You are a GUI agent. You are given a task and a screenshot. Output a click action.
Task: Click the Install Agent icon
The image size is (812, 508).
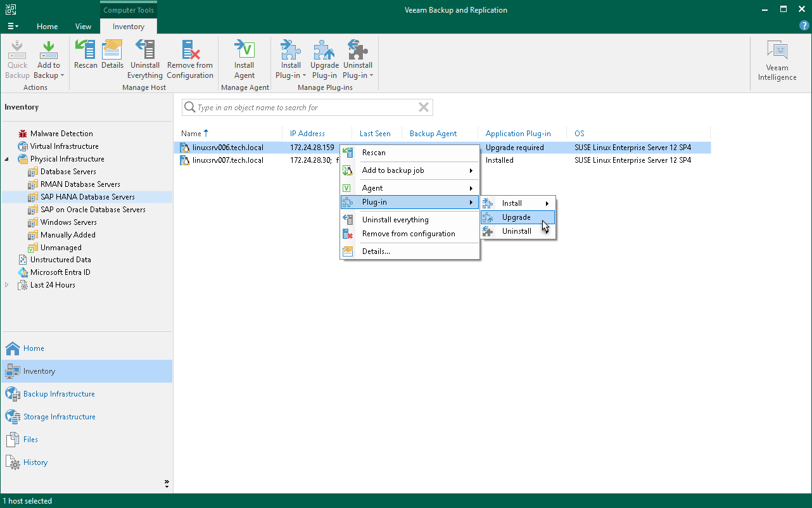244,60
